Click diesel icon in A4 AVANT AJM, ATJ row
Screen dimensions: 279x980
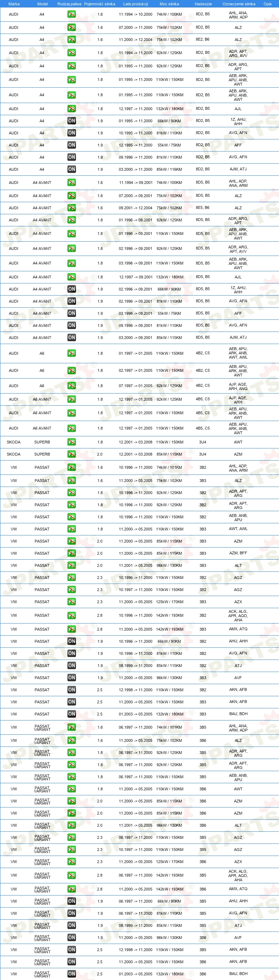pyautogui.click(x=72, y=338)
